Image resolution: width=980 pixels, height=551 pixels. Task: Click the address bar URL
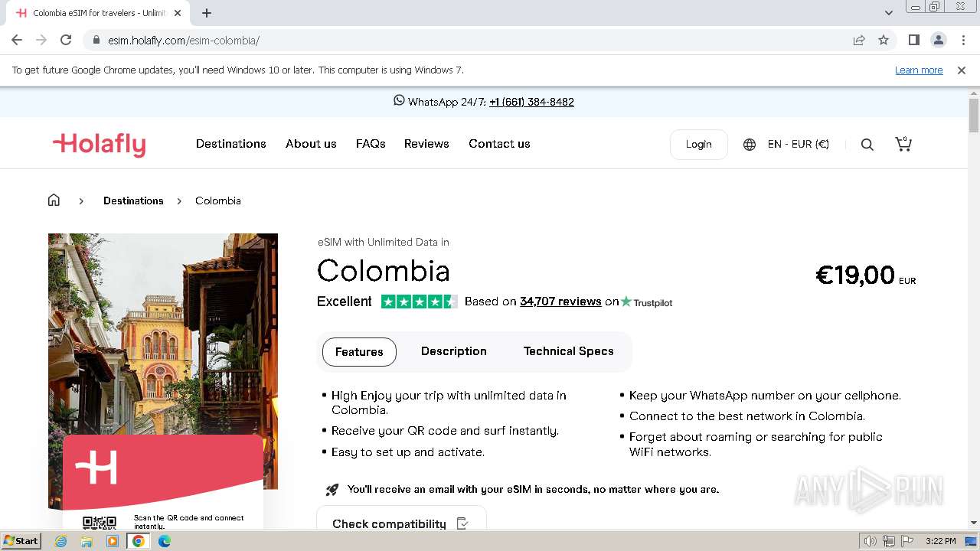coord(184,40)
